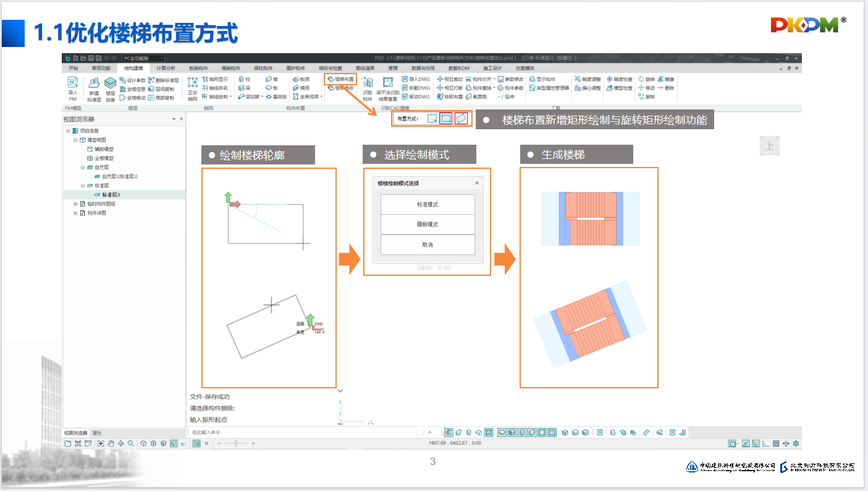This screenshot has height=491, width=868.
Task: Close the 楼梯绘制模式选择 dialog
Action: pos(477,183)
